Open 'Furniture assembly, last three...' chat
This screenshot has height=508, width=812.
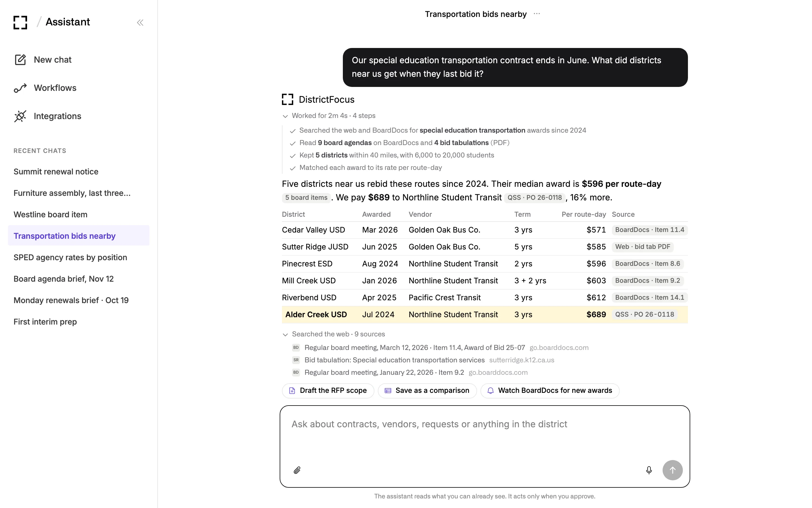78,193
